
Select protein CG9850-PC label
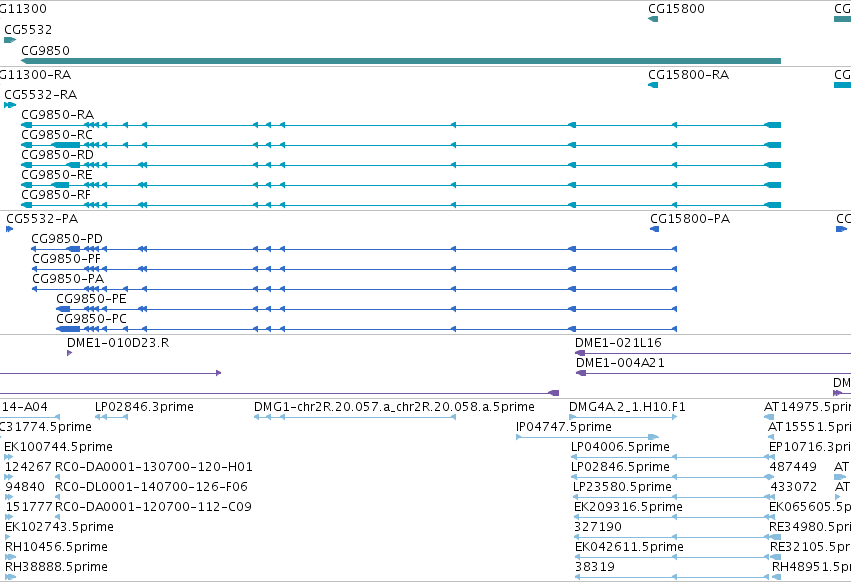point(91,319)
